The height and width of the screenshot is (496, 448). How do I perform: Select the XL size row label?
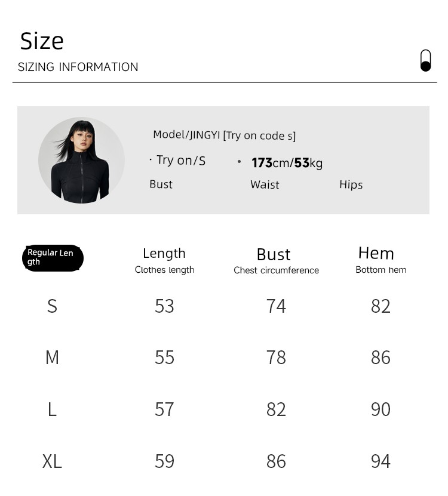pyautogui.click(x=52, y=461)
